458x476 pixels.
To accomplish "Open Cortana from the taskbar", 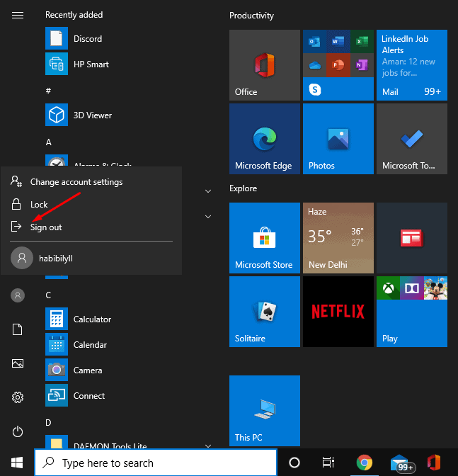I will 294,463.
